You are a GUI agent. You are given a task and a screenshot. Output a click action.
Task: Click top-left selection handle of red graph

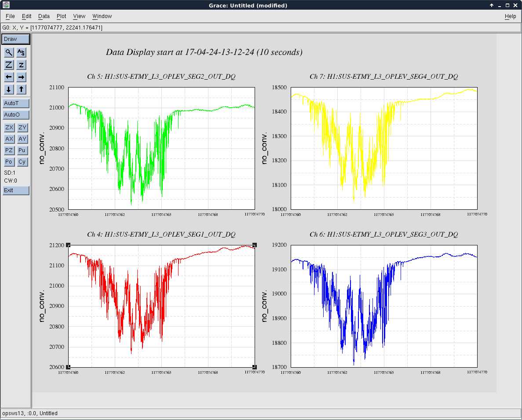pos(68,245)
